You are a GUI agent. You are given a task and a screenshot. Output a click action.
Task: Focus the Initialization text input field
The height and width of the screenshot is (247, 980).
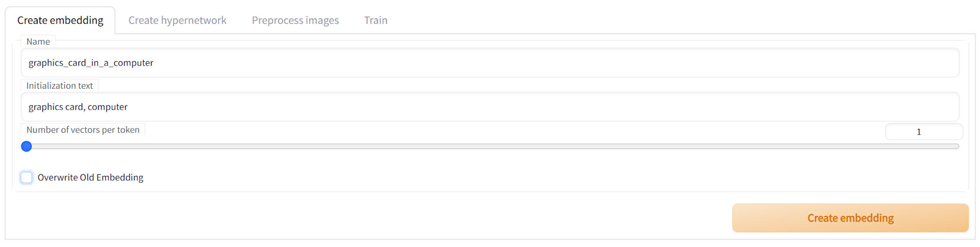coord(490,107)
